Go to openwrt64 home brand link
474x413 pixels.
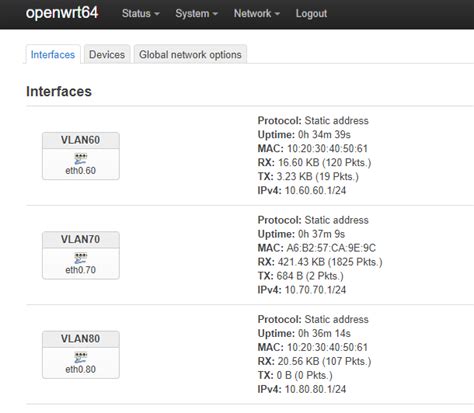click(x=62, y=13)
